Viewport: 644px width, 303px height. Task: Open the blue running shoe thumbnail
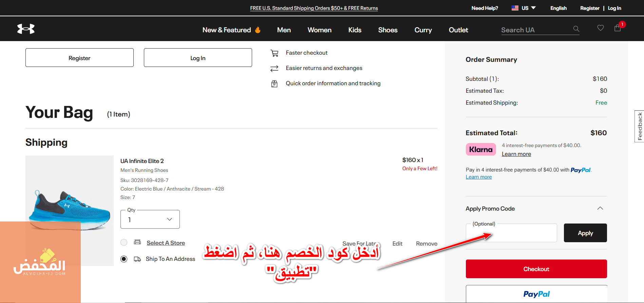(x=70, y=211)
